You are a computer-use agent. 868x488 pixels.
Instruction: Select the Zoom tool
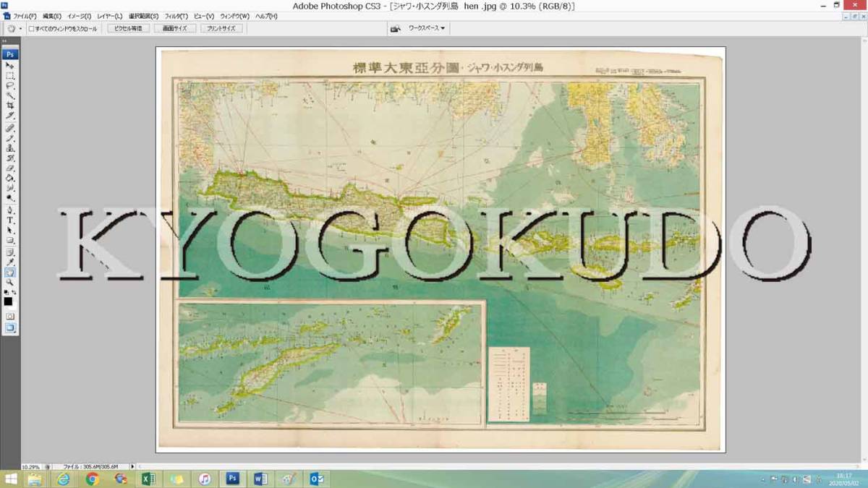click(10, 283)
